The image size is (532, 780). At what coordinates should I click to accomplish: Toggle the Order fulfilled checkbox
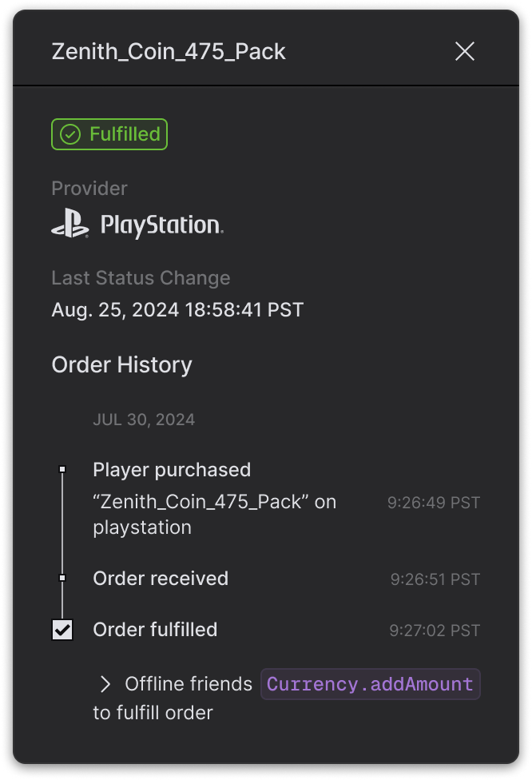[x=62, y=630]
